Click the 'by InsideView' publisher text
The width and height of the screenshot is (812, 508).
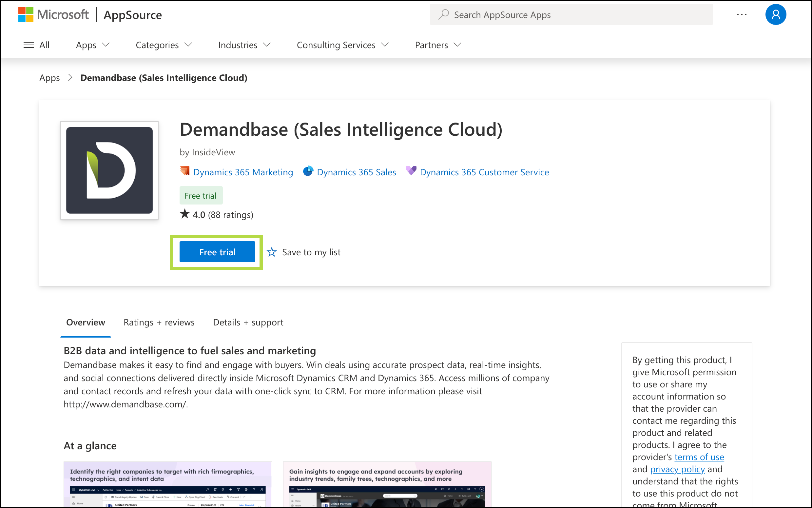[x=207, y=152]
